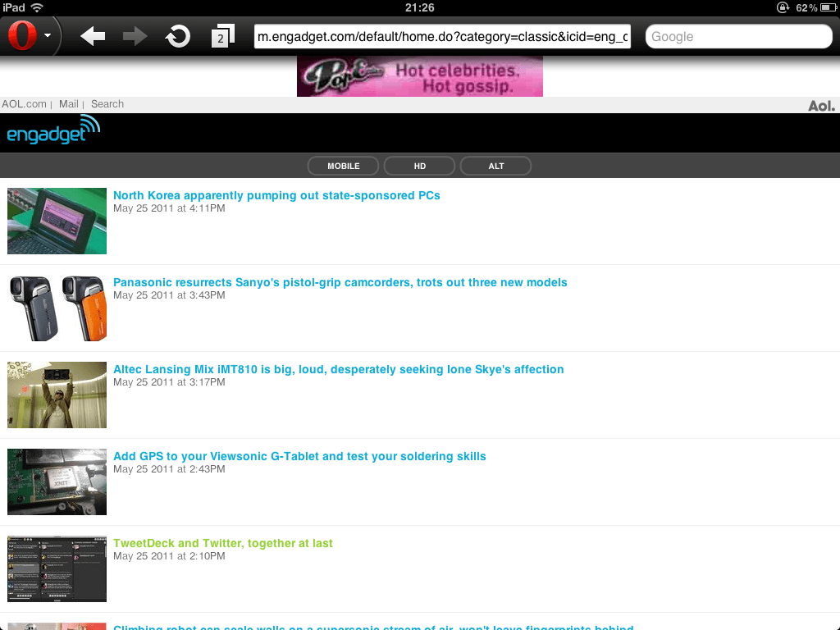This screenshot has width=840, height=630.
Task: Open the tabs switcher showing 2 tabs
Action: 223,36
